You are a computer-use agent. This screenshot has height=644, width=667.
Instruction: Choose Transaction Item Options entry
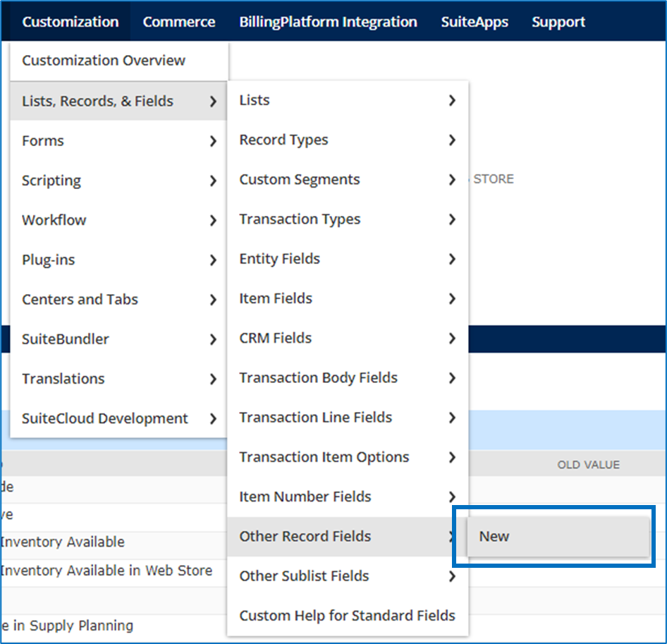tap(348, 456)
